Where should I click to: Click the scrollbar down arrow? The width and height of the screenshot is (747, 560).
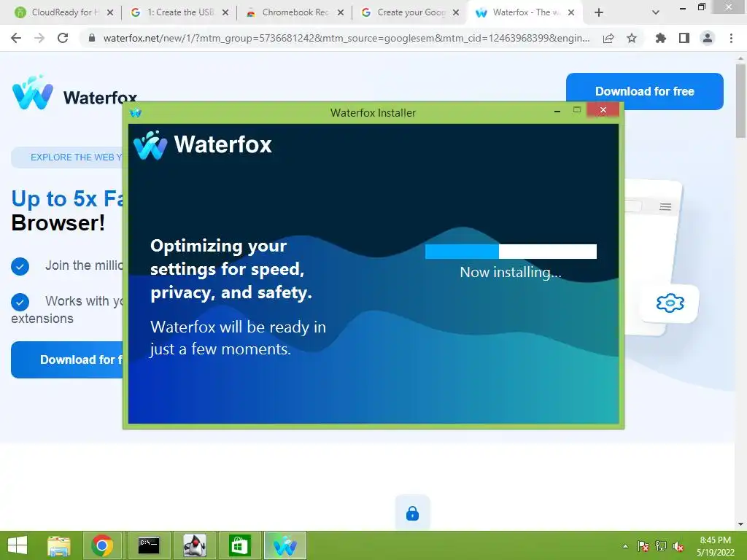(x=741, y=524)
